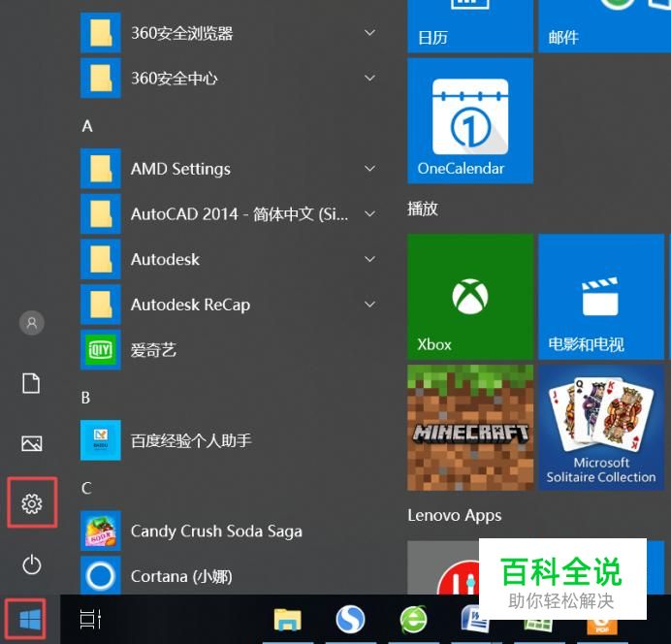Launch File Explorer from the taskbar
Image resolution: width=671 pixels, height=644 pixels.
pyautogui.click(x=288, y=620)
